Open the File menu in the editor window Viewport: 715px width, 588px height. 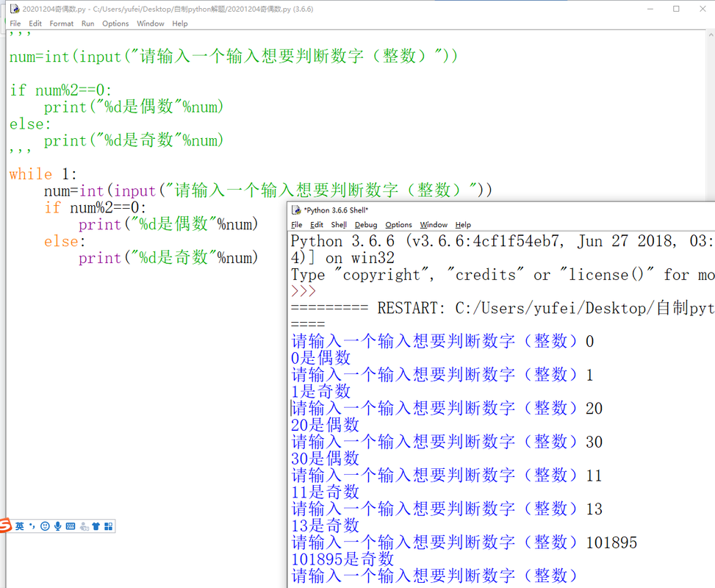[15, 24]
